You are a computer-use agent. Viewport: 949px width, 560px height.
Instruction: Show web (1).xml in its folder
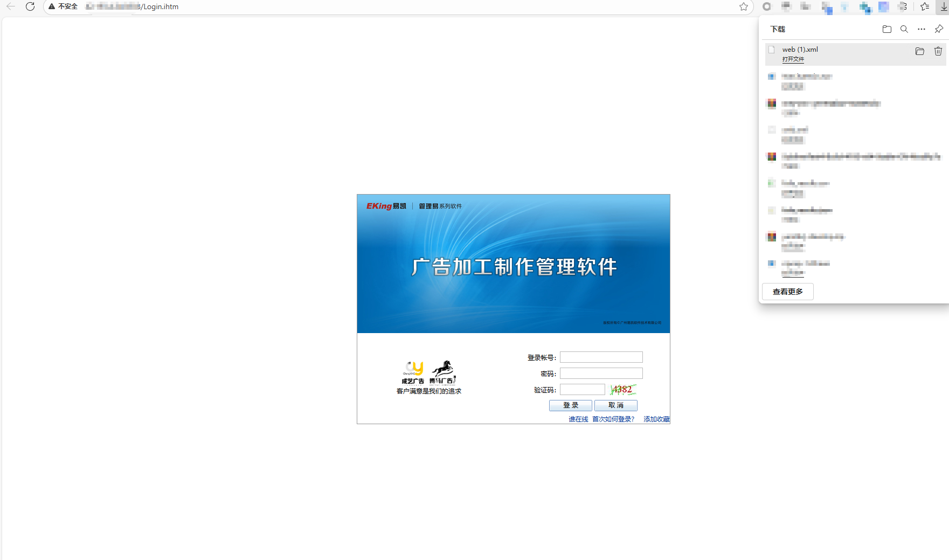919,51
